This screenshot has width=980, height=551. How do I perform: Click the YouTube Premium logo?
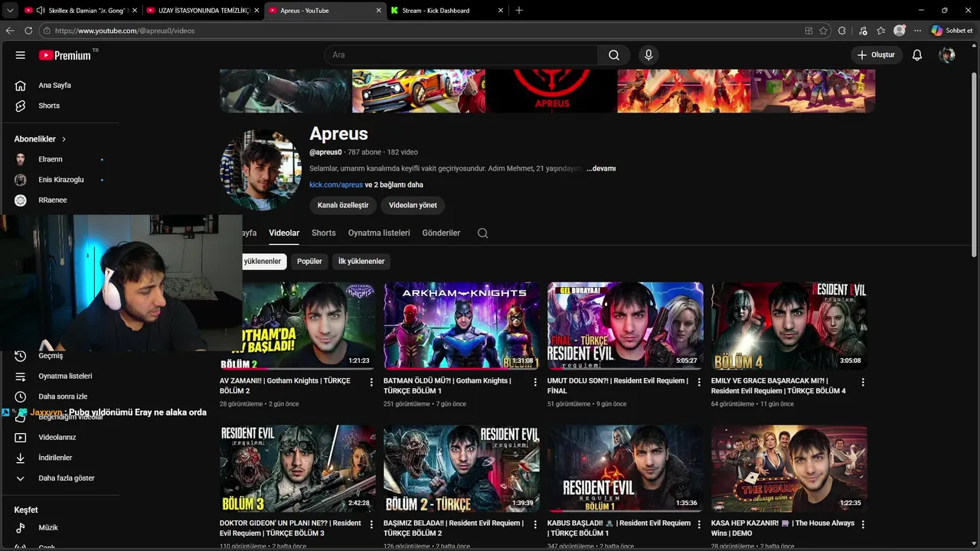pyautogui.click(x=67, y=55)
